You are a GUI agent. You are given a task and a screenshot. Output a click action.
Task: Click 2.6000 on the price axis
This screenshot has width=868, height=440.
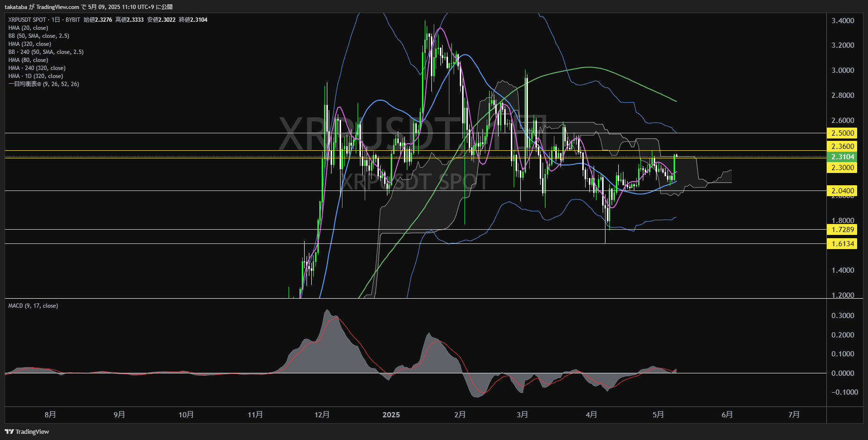click(843, 121)
